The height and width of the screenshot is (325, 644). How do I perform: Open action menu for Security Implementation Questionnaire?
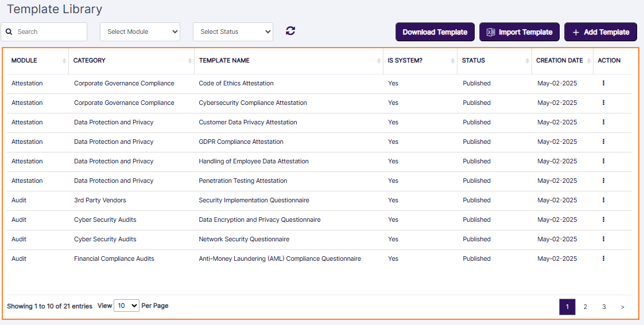point(603,200)
